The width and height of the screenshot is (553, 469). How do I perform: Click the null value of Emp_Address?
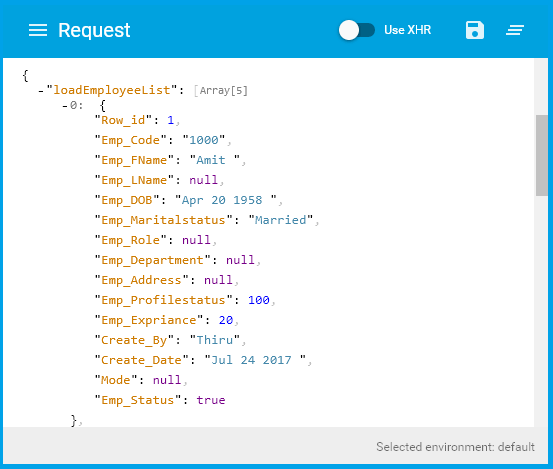click(x=218, y=280)
